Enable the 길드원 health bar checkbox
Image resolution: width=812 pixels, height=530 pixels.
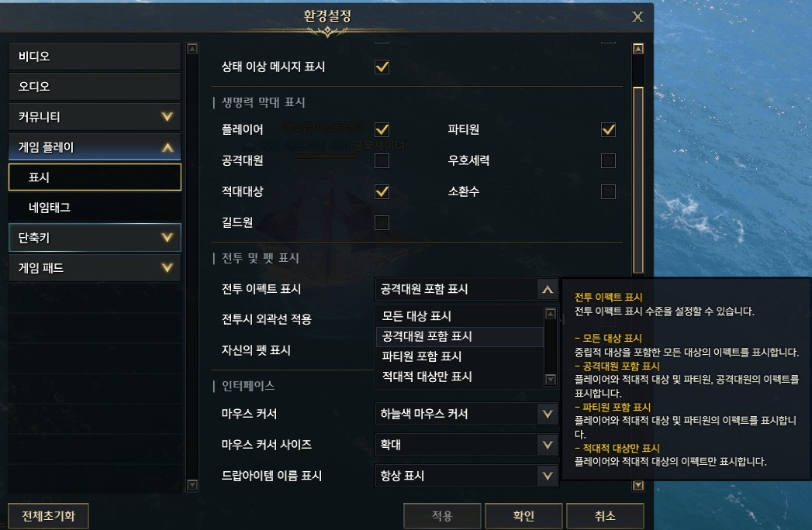click(382, 222)
